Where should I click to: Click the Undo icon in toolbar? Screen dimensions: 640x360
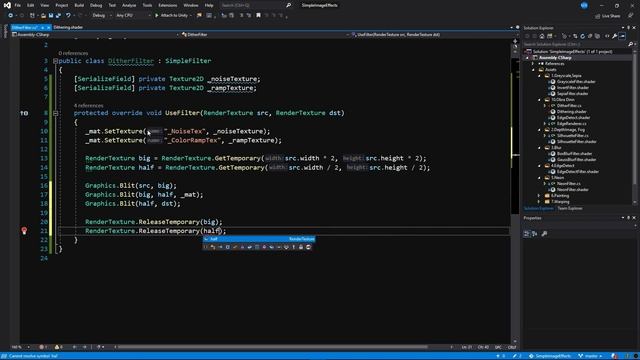pyautogui.click(x=68, y=16)
